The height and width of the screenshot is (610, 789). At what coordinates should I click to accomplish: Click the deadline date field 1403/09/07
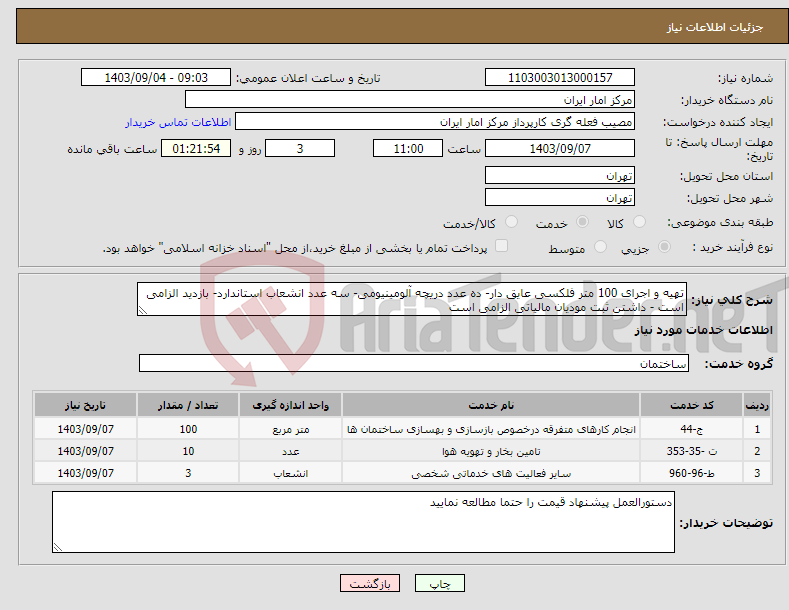[560, 148]
